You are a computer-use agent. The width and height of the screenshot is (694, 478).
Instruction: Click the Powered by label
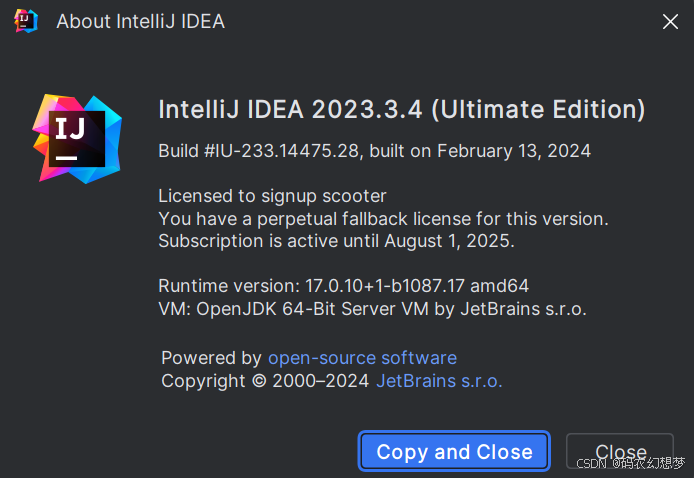pos(212,358)
